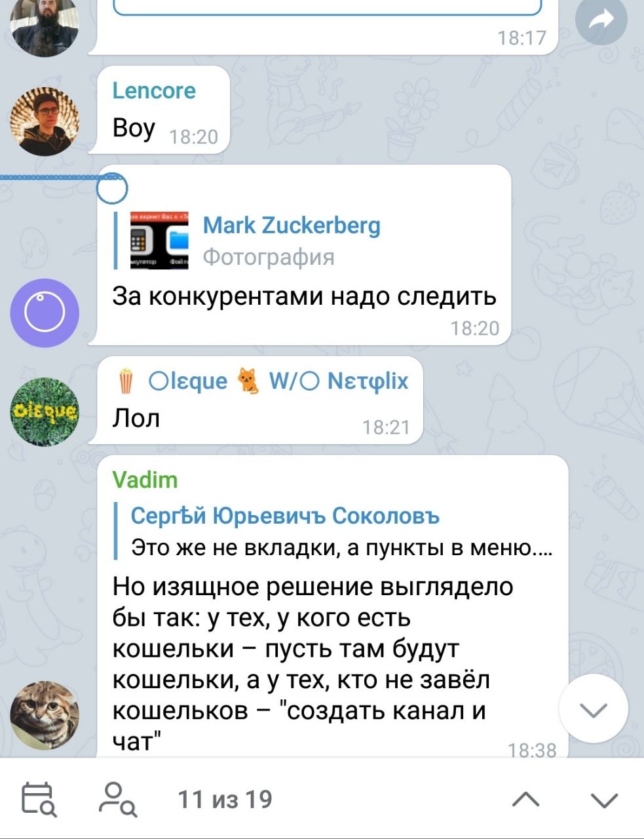Tap the '11 из 19' results counter

pos(225,799)
